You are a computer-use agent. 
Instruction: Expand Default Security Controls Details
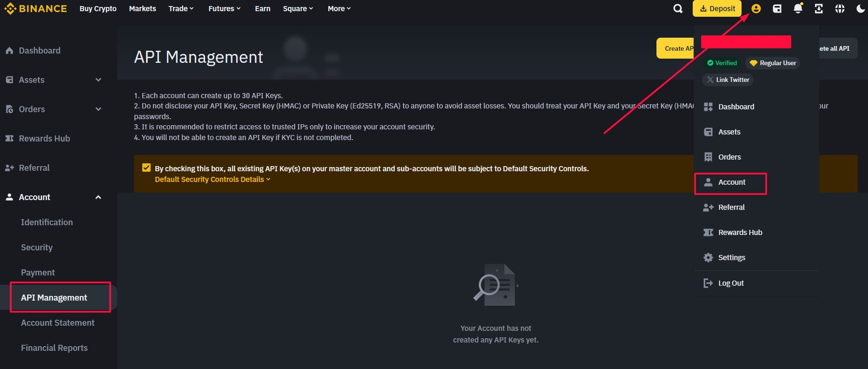pos(212,180)
